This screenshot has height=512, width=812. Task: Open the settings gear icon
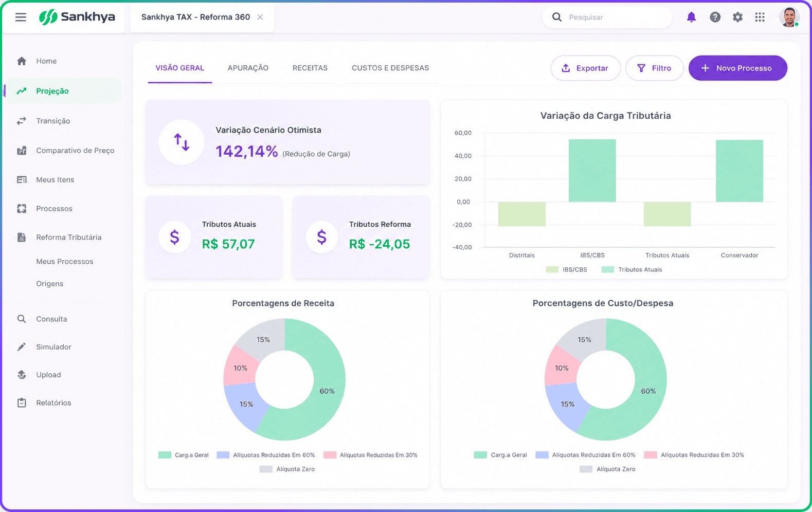tap(737, 17)
